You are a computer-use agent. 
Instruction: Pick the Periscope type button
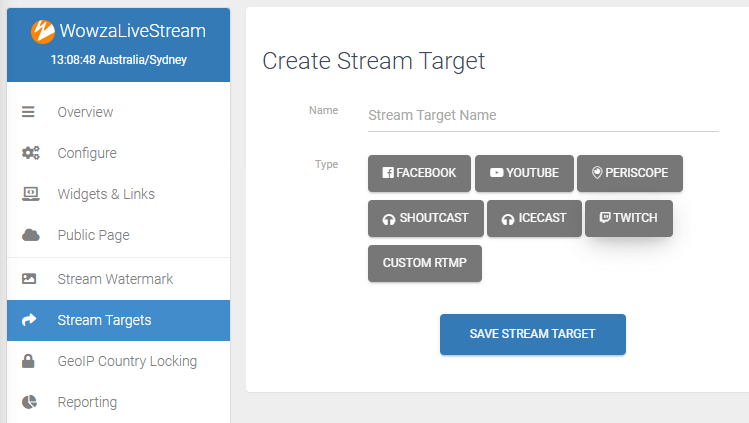click(630, 173)
